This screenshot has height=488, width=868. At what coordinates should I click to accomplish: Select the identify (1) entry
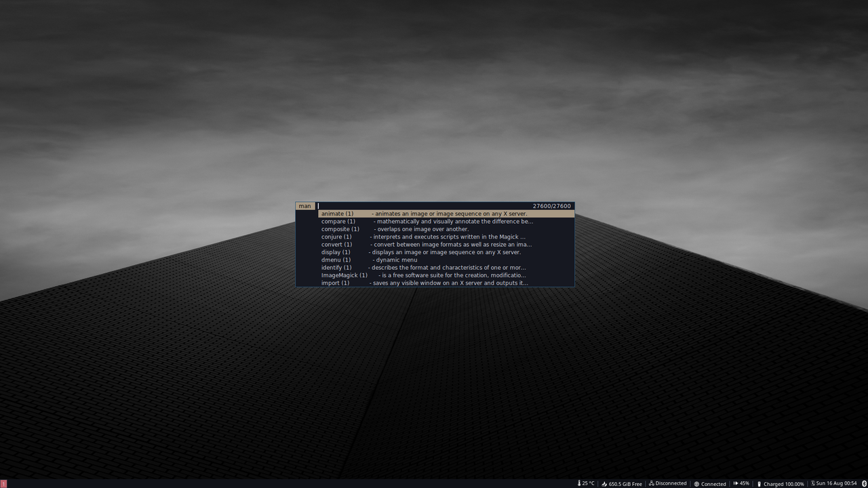pyautogui.click(x=446, y=268)
